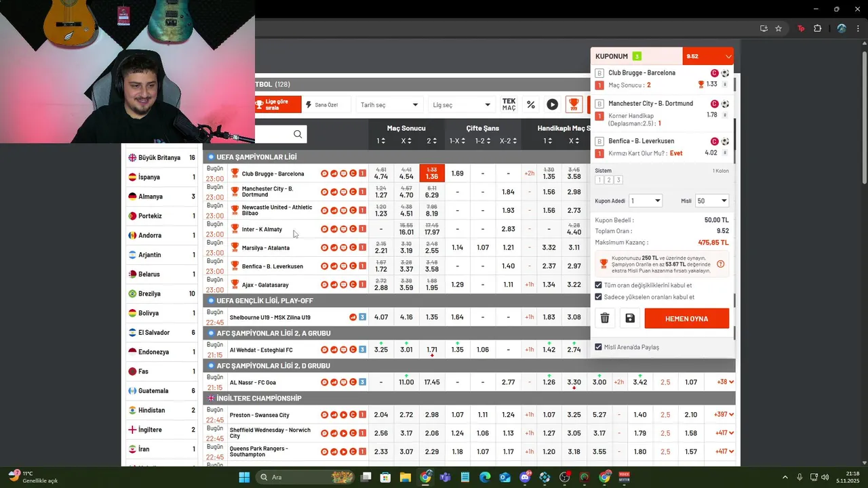Click trophy icon beside Ajax - Galatasaray
868x488 pixels.
[235, 285]
